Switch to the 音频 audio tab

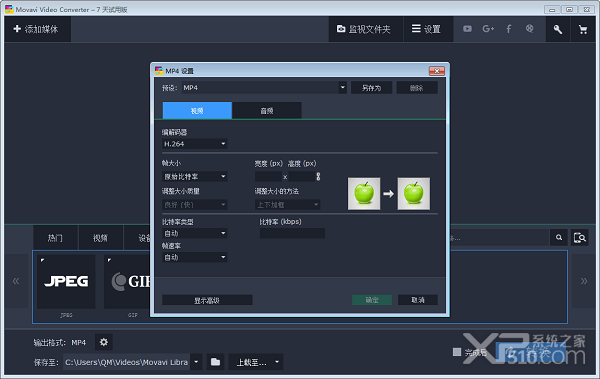[x=267, y=111]
